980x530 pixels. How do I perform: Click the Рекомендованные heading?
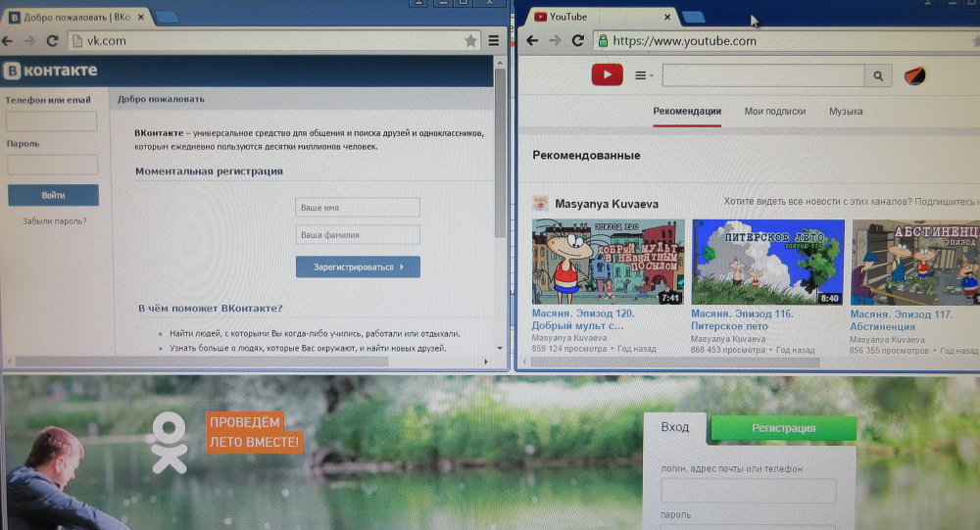pyautogui.click(x=586, y=155)
